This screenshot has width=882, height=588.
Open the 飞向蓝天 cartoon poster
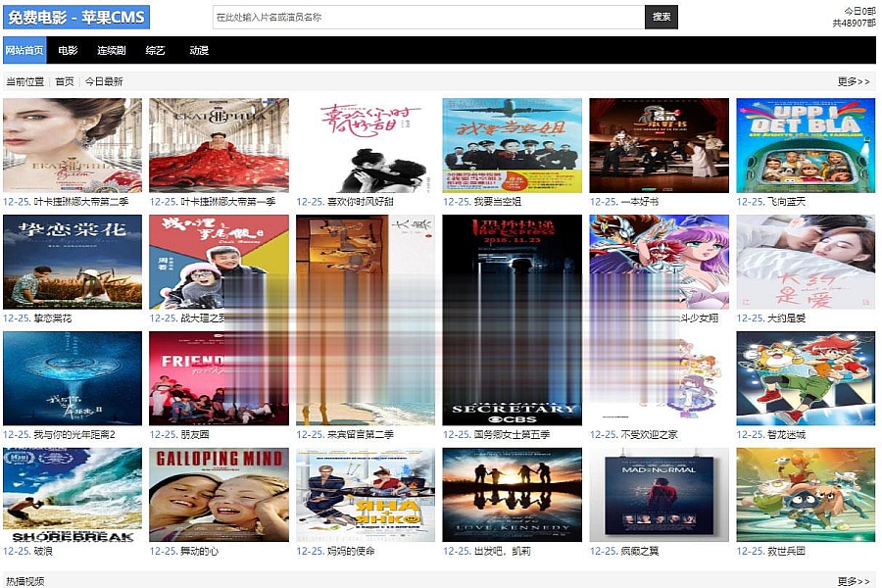(807, 146)
